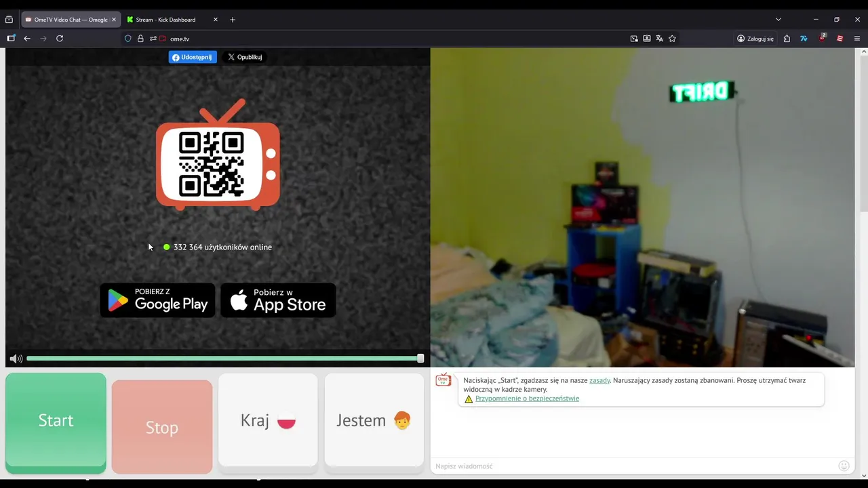Click the red Stop button

pyautogui.click(x=162, y=427)
